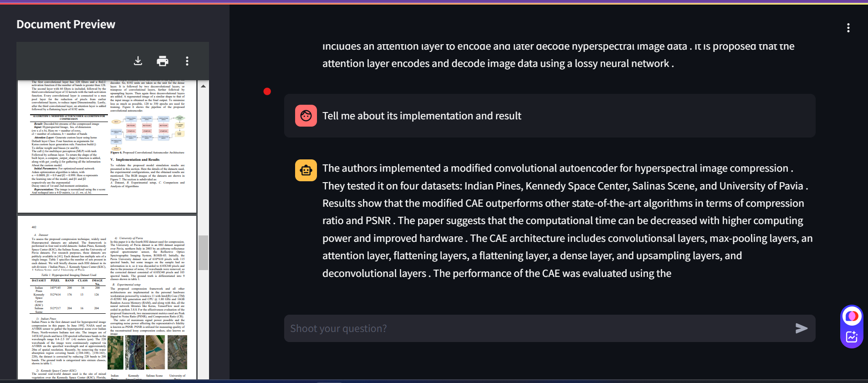868x383 pixels.
Task: Select the sparkle analytics icon in the floating widget
Action: click(x=851, y=337)
